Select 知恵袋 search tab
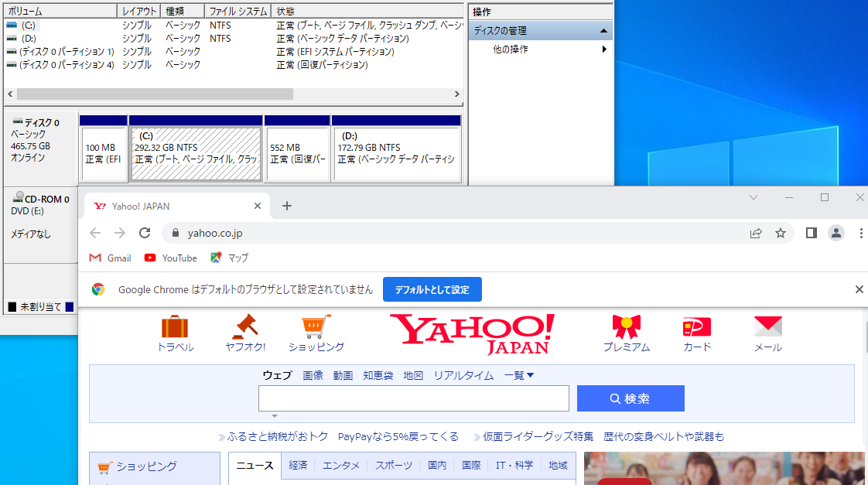The image size is (868, 485). click(378, 375)
